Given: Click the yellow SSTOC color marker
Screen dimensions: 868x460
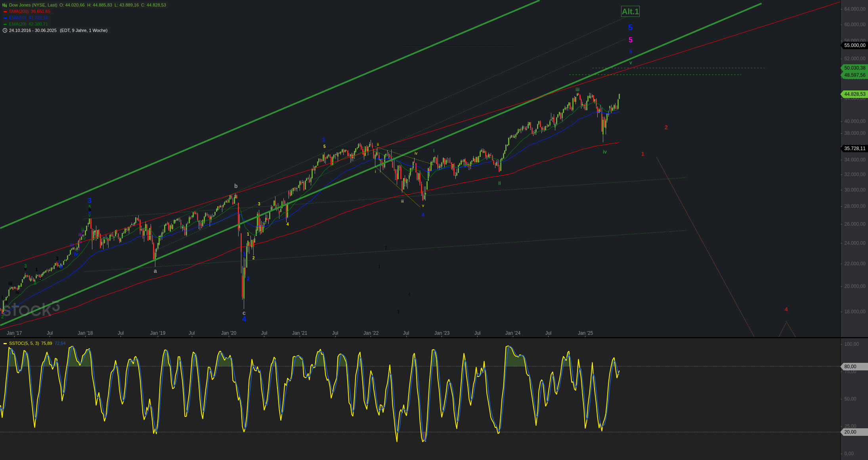Looking at the screenshot, I should [5, 343].
